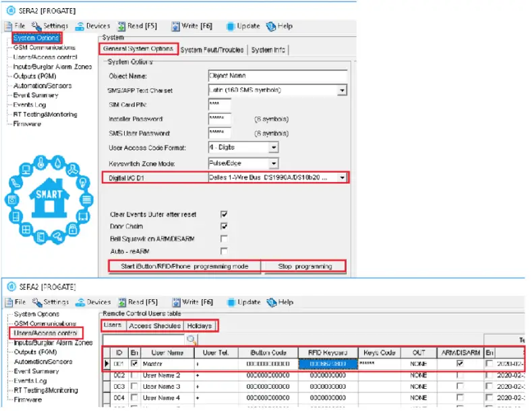Open Keyswitch Zone Mode dropdown

[274, 164]
